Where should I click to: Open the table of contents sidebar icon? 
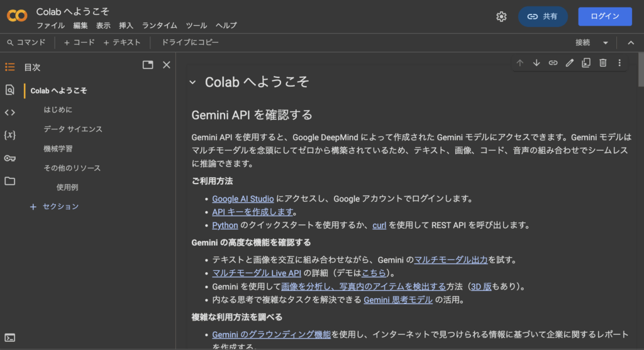[9, 67]
